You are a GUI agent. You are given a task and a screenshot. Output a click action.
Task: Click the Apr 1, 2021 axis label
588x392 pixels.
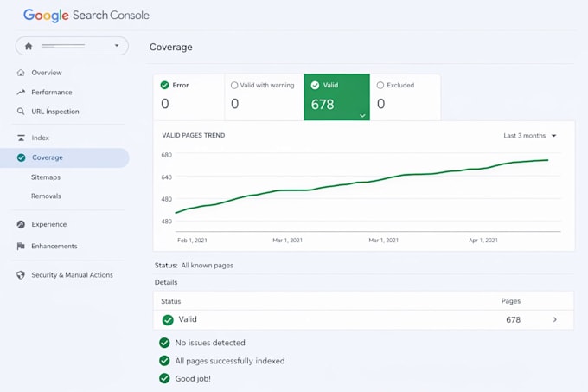[x=483, y=240]
